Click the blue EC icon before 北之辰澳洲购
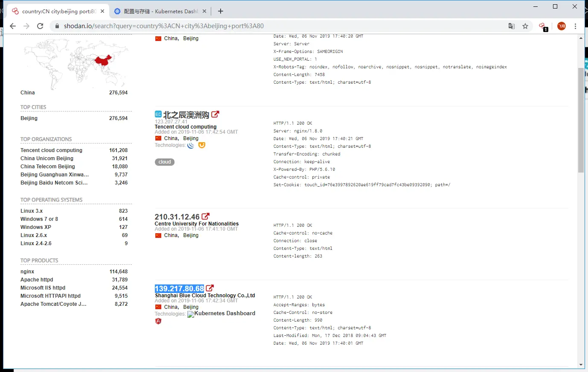 158,114
